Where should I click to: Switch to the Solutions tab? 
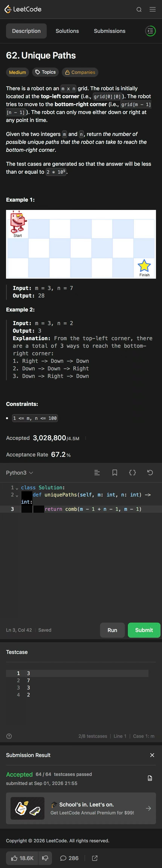(67, 31)
